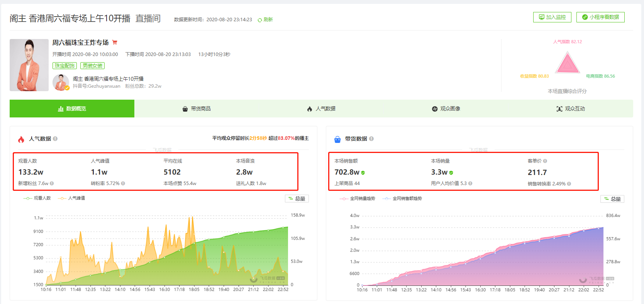Image resolution: width=644 pixels, height=304 pixels.
Task: Select the 珠宝配饰 tag
Action: [64, 66]
